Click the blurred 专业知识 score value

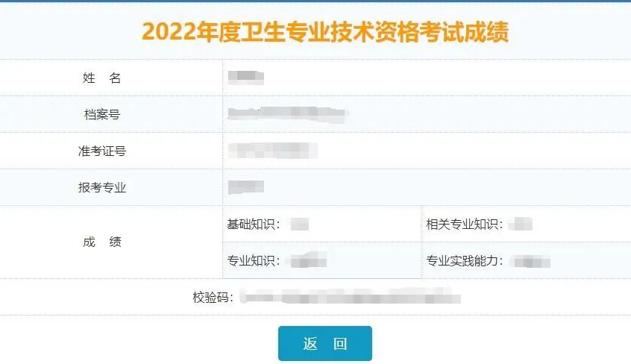308,260
